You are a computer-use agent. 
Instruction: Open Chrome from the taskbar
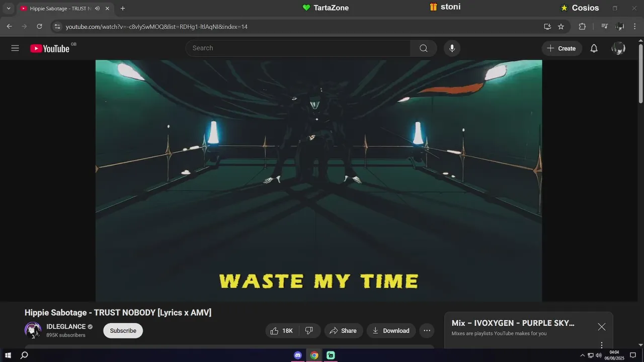(x=314, y=355)
